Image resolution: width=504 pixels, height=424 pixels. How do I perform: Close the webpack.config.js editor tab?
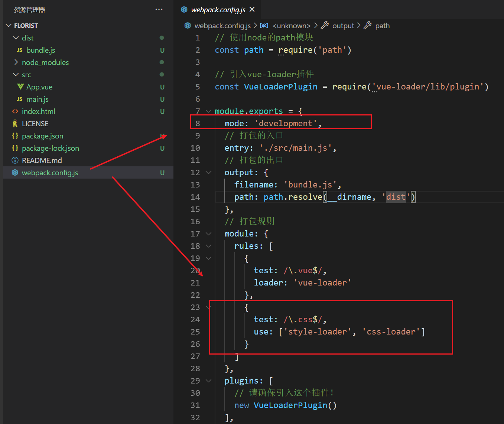(252, 9)
